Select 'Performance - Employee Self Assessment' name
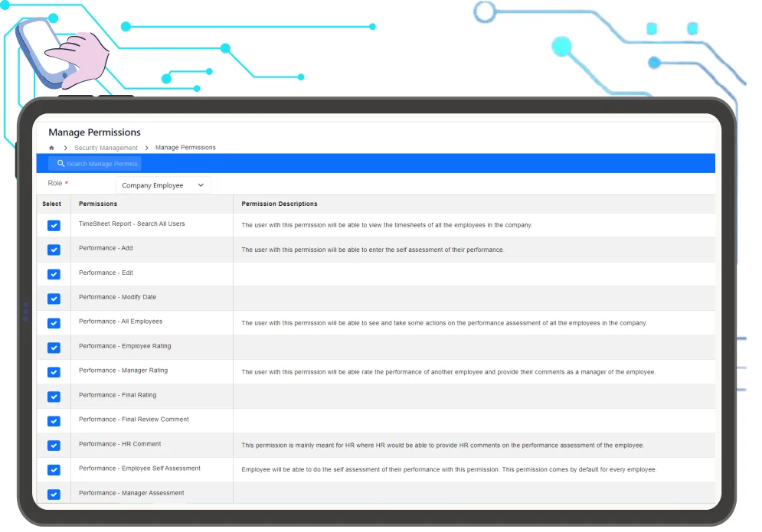This screenshot has width=762, height=532. 139,468
